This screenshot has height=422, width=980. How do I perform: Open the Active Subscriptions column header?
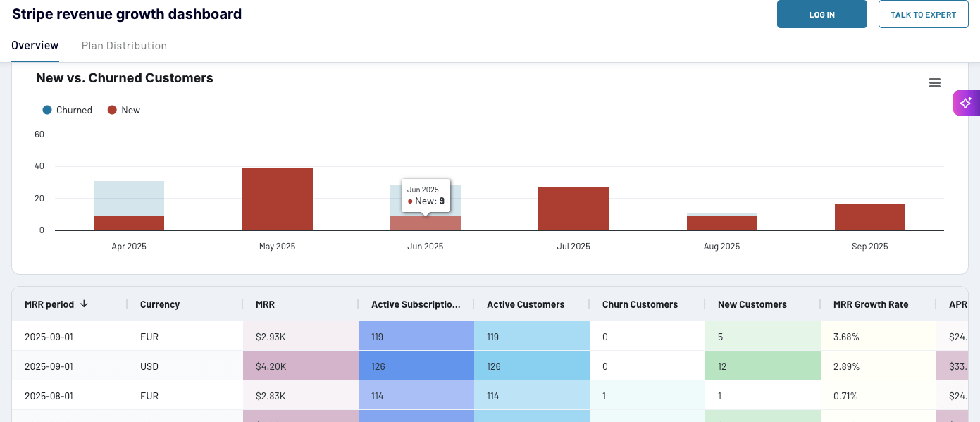416,304
